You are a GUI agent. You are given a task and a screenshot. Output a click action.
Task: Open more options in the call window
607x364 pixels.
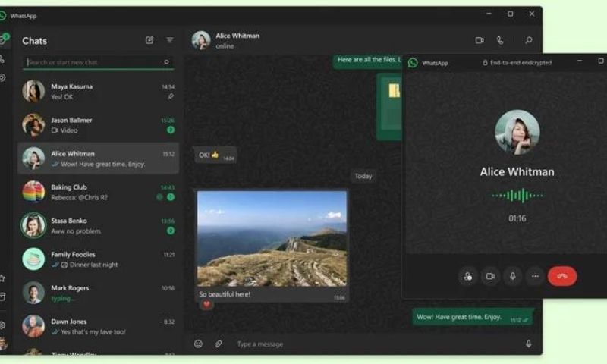click(x=536, y=276)
